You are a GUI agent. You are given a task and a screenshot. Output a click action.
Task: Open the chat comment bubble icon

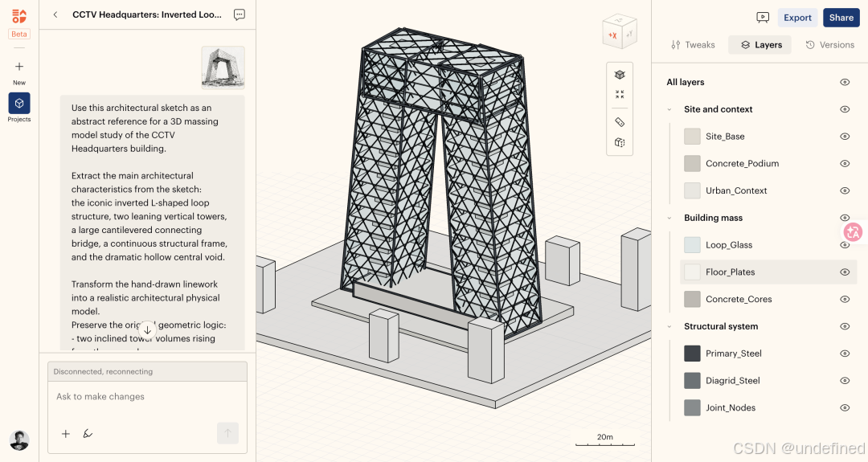coord(240,15)
